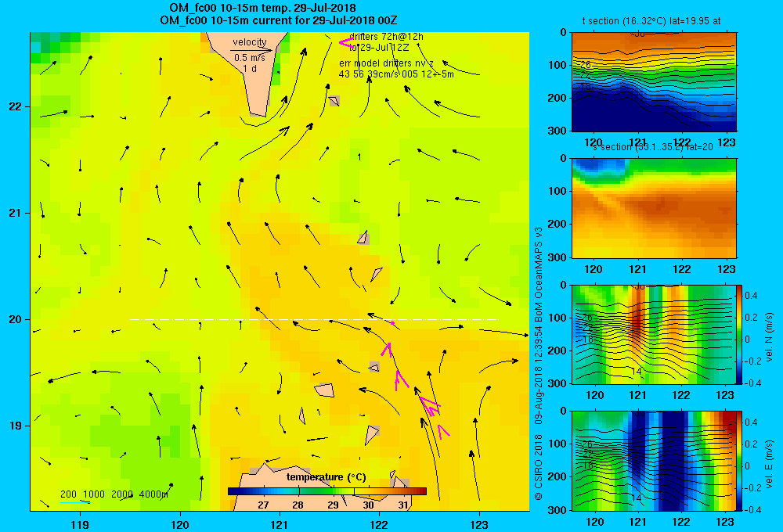The height and width of the screenshot is (532, 783).
Task: Click the drifter label '1' on the map
Action: pos(359,157)
